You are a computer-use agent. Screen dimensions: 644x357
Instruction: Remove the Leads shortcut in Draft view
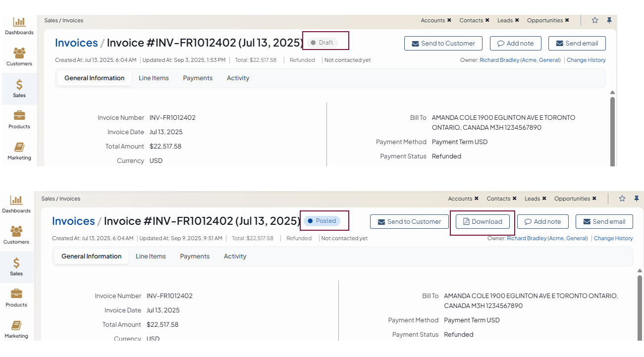coord(517,20)
